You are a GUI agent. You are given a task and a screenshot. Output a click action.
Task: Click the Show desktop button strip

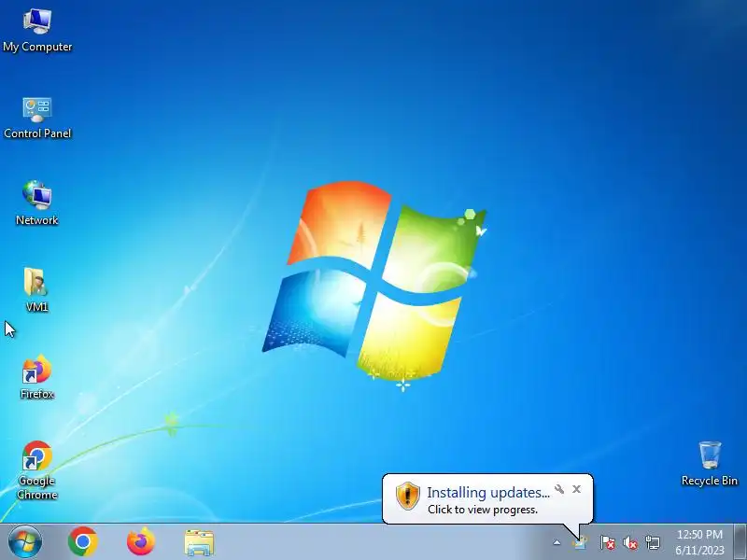pos(740,542)
